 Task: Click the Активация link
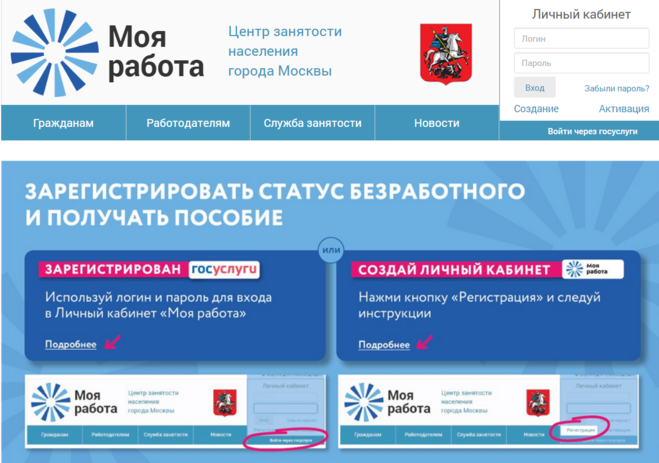[624, 109]
